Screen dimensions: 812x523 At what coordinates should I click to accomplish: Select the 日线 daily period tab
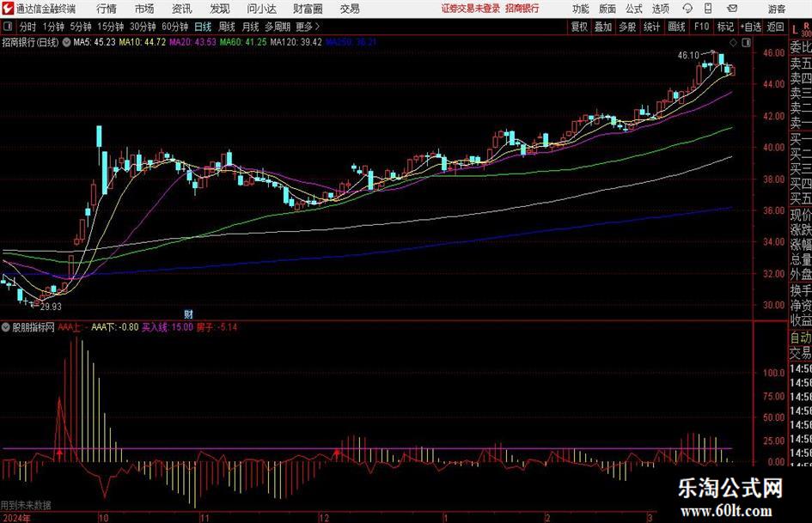[x=203, y=27]
